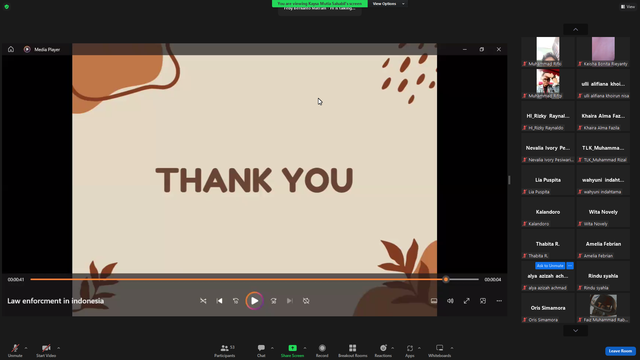Select the Nevalia Ivory participant tile
Viewport: 640px width, 360px height.
(x=548, y=148)
